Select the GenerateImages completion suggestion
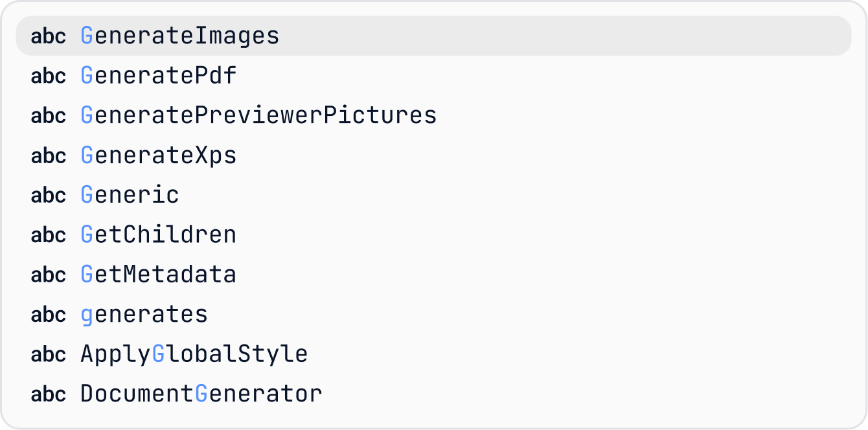This screenshot has width=868, height=430. tap(433, 36)
